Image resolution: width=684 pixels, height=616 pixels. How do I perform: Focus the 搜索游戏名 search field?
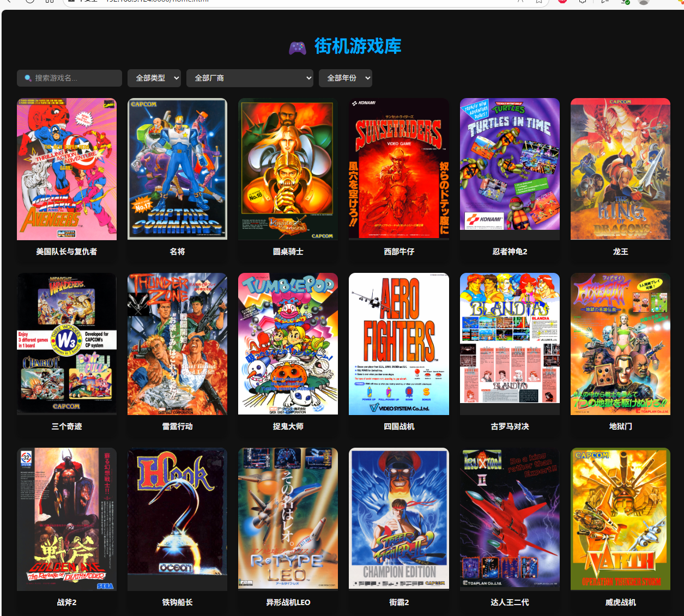coord(69,78)
